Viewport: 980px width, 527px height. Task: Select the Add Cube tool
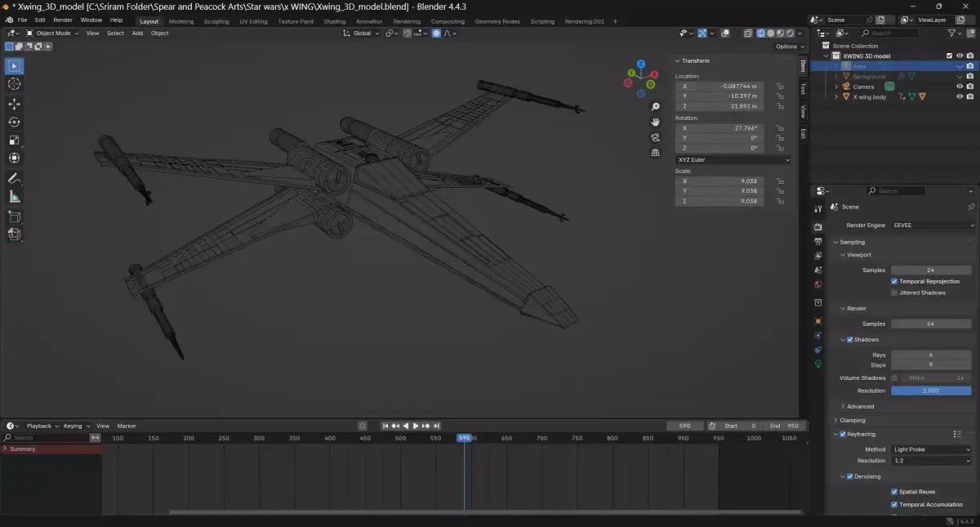14,217
